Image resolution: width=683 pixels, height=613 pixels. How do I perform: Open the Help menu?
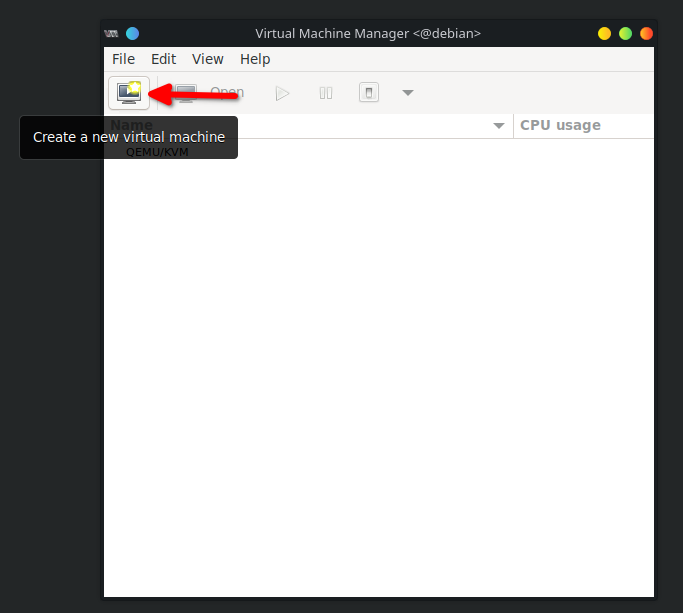[255, 59]
